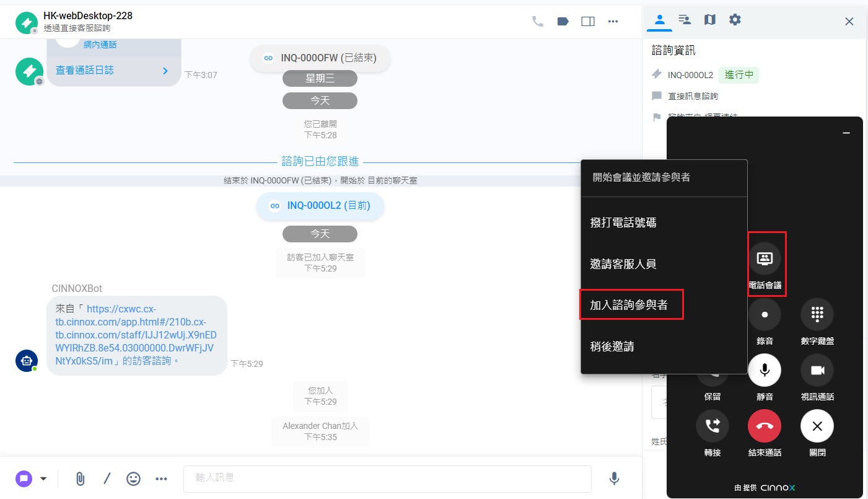Click the CINNOXBot robot avatar
This screenshot has height=499, width=868.
[27, 360]
